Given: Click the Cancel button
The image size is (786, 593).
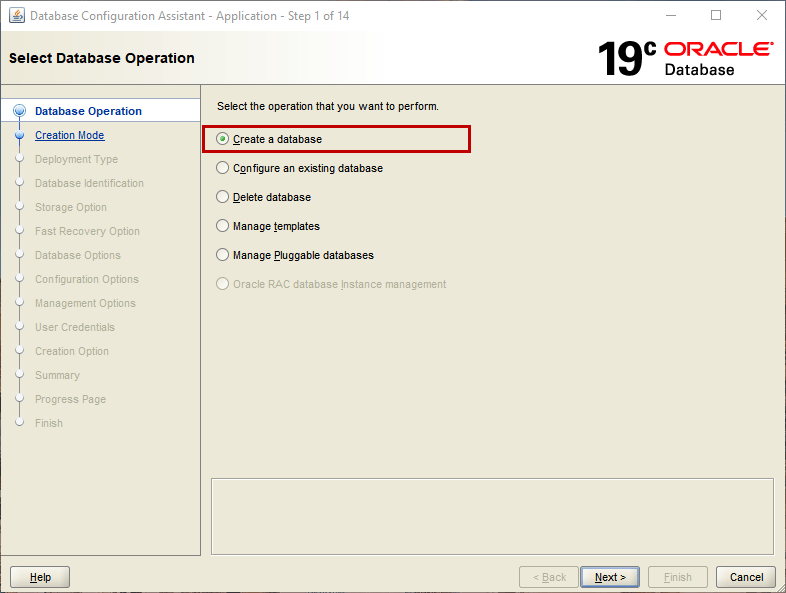Looking at the screenshot, I should tap(746, 577).
